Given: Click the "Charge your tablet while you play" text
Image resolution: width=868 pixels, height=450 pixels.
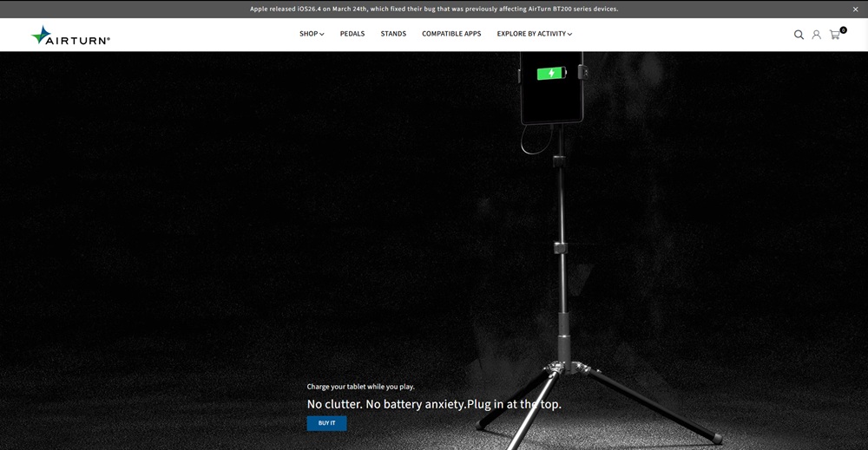Looking at the screenshot, I should pos(360,387).
